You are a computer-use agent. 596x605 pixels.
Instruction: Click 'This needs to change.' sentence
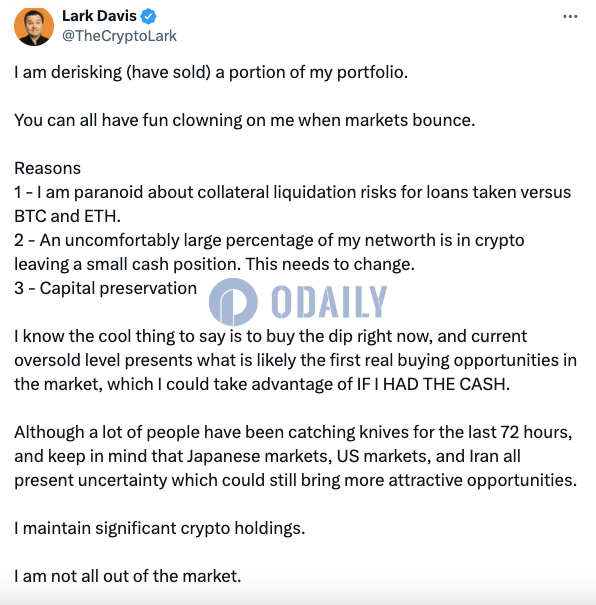pos(330,265)
